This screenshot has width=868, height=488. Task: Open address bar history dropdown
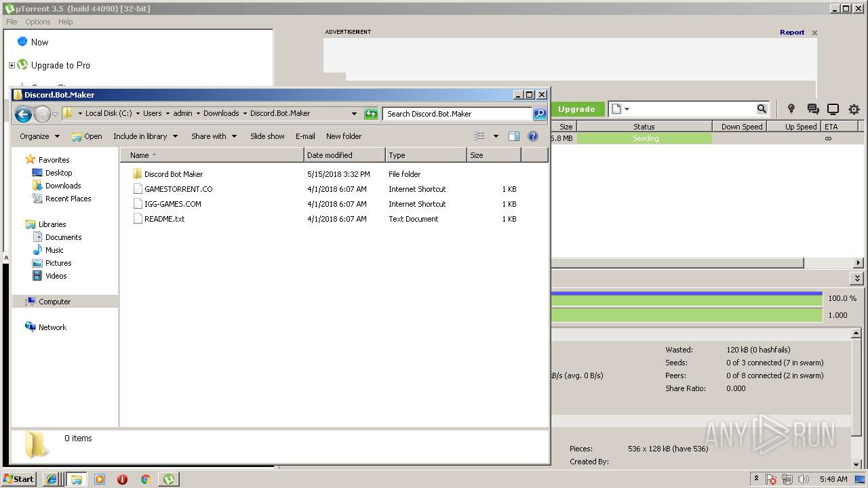click(x=354, y=114)
